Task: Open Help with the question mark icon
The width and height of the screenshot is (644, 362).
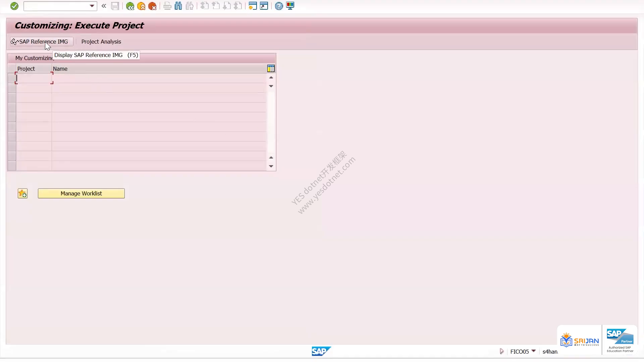Action: tap(279, 6)
